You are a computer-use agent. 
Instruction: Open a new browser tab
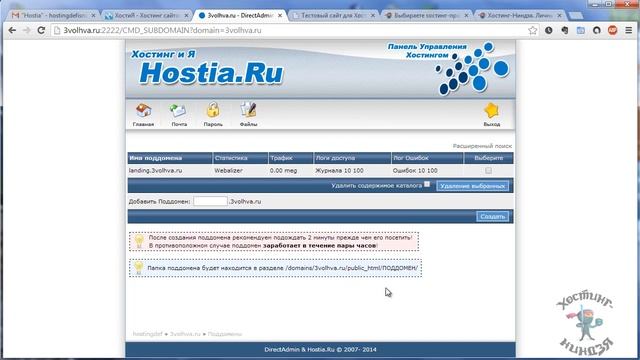[576, 16]
